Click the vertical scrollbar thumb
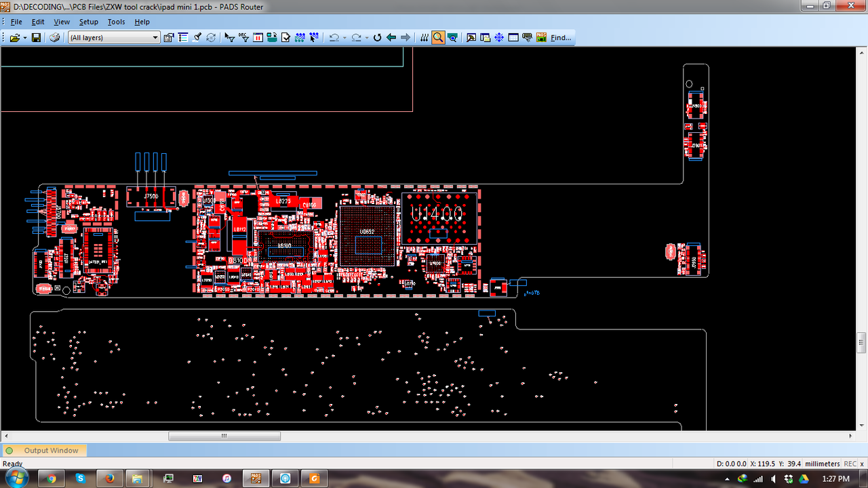The image size is (868, 488). point(862,342)
